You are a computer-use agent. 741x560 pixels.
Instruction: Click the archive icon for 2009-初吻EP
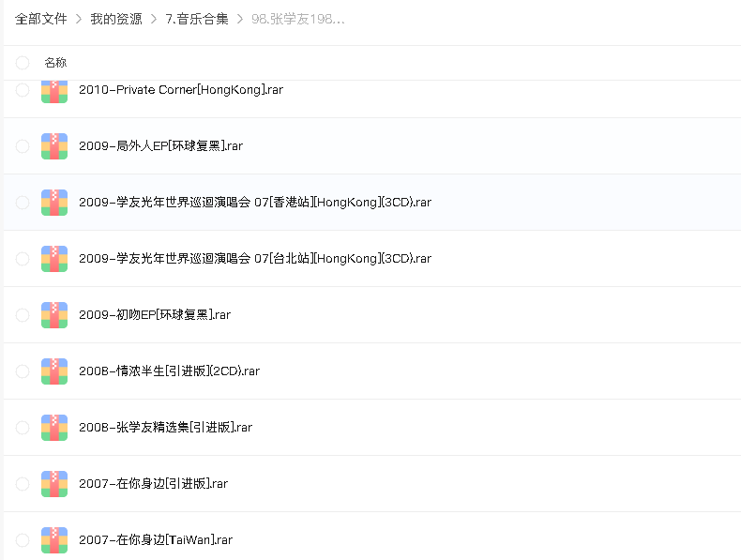coord(54,315)
